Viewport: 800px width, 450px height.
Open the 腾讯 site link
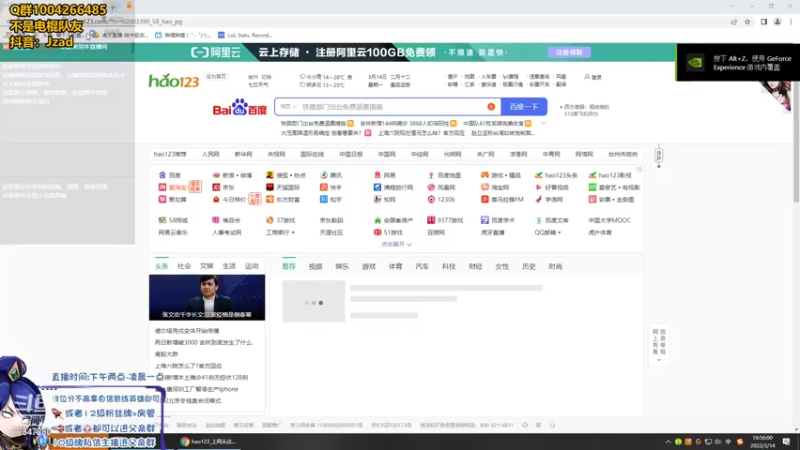[331, 175]
